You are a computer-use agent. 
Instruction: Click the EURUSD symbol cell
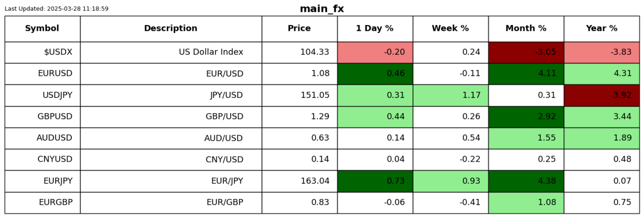pyautogui.click(x=42, y=74)
